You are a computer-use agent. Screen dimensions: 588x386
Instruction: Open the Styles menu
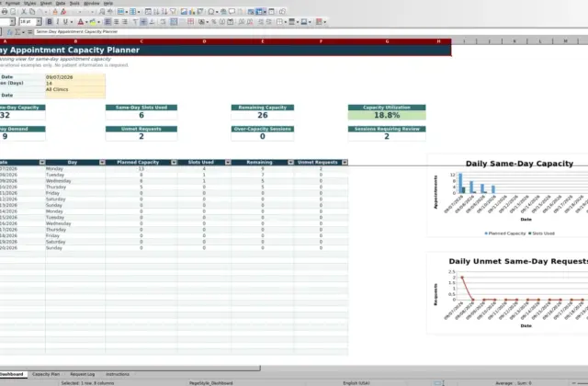pos(29,3)
